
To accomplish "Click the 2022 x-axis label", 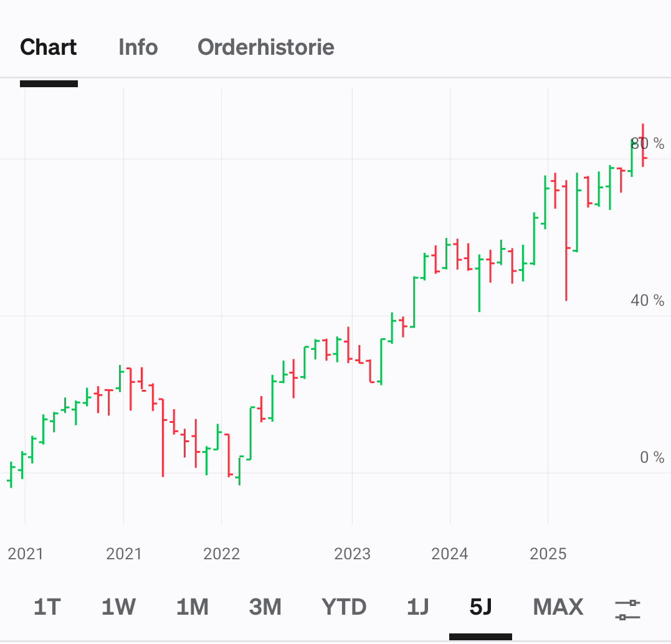I will [x=222, y=554].
